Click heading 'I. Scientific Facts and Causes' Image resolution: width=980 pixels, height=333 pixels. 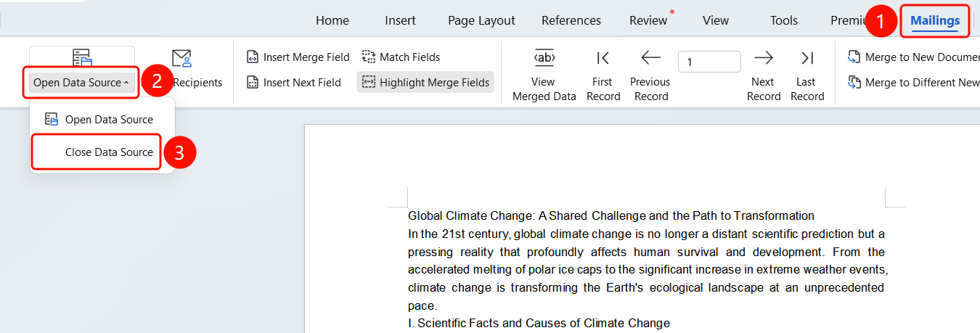point(539,323)
